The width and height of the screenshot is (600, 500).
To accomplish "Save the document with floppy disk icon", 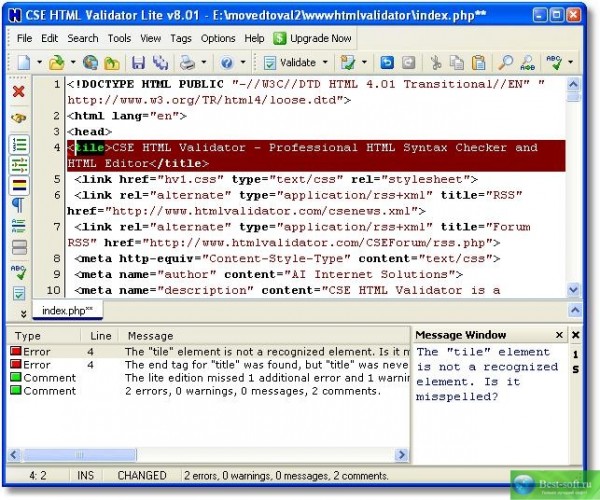I will pyautogui.click(x=138, y=62).
